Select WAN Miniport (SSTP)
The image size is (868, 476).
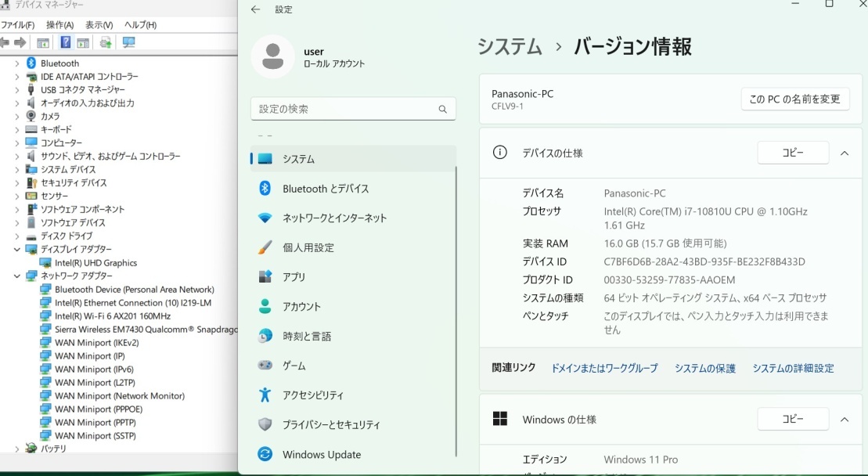(95, 435)
